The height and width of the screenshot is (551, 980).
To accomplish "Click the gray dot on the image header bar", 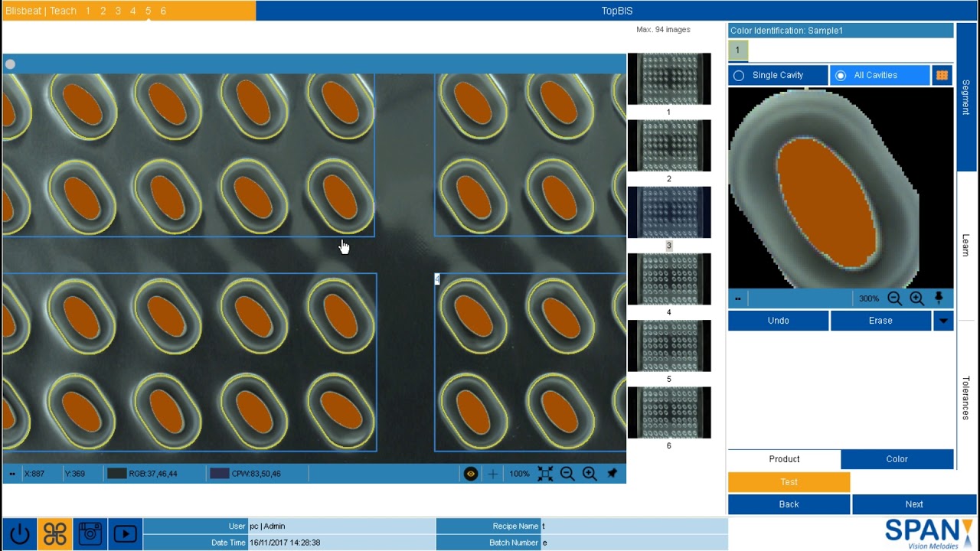I will click(x=10, y=64).
